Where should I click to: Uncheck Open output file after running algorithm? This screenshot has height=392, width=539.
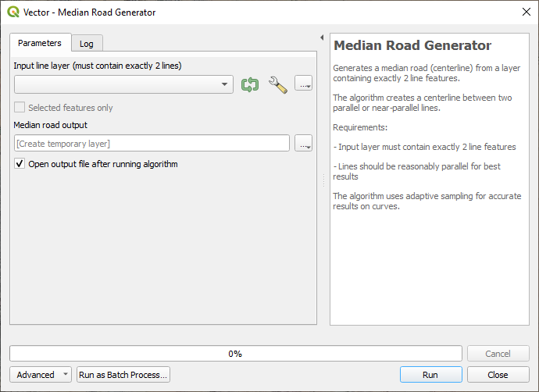(20, 164)
